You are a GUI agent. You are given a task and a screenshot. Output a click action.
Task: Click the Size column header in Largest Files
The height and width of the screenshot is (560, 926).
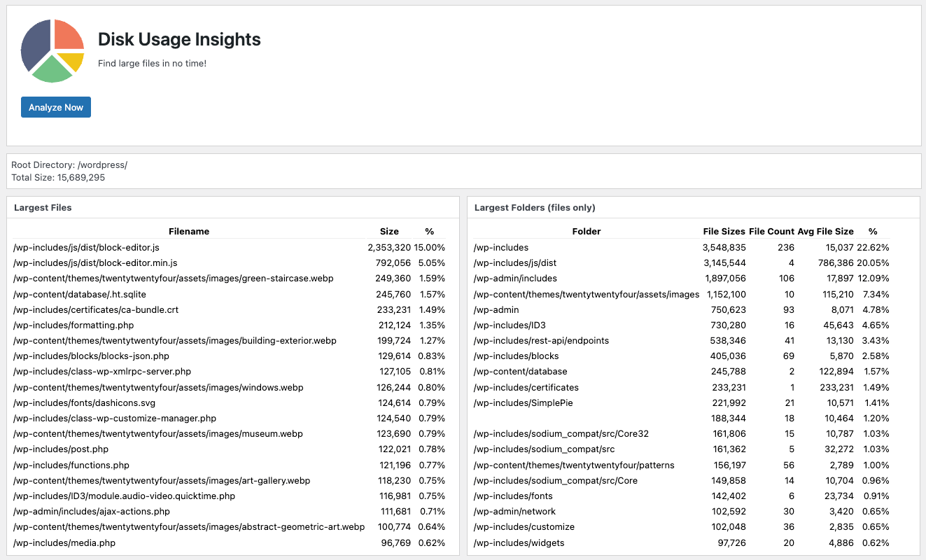click(x=389, y=231)
